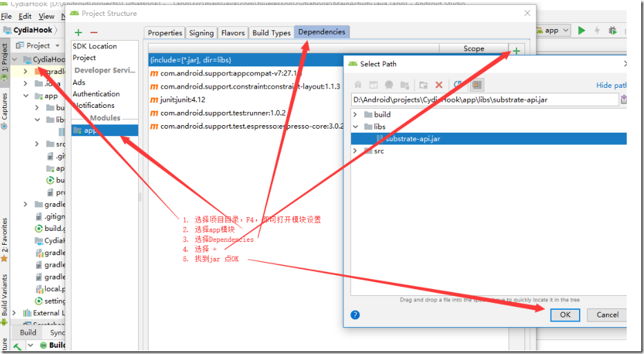
Task: Switch to the Signing tab
Action: 201,33
